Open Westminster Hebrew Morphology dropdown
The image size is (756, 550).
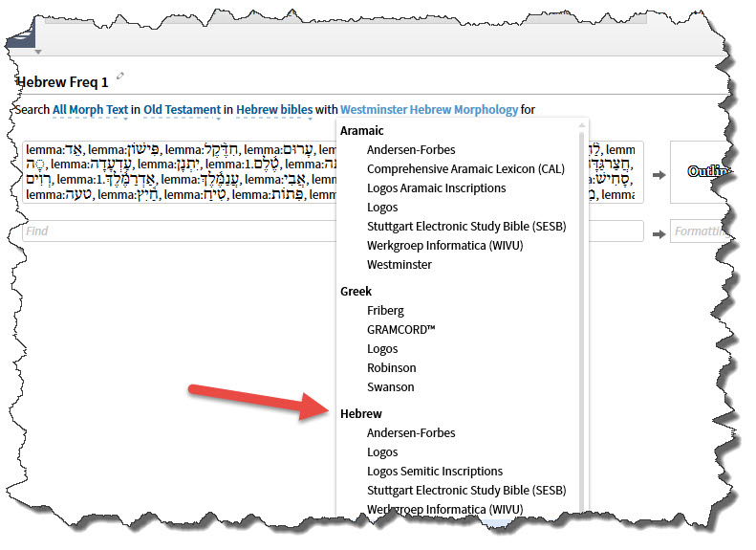(x=429, y=110)
